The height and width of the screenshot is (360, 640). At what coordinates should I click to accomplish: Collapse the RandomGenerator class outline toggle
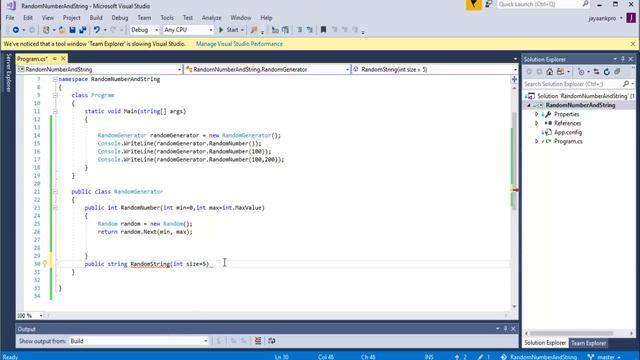pyautogui.click(x=55, y=191)
